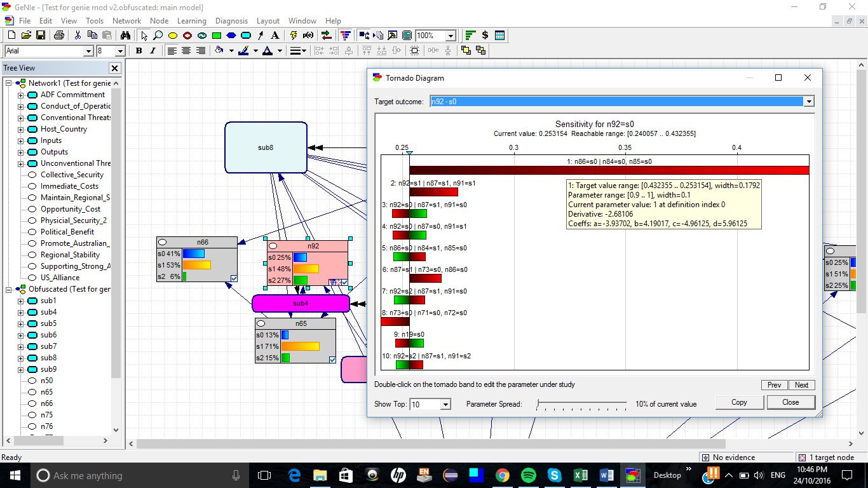Image resolution: width=868 pixels, height=488 pixels.
Task: Click the Parameter Spread slider handle
Action: point(538,403)
